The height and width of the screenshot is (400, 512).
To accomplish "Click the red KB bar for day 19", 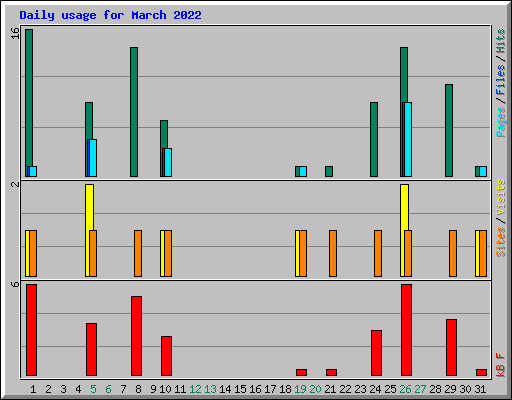I will click(301, 372).
